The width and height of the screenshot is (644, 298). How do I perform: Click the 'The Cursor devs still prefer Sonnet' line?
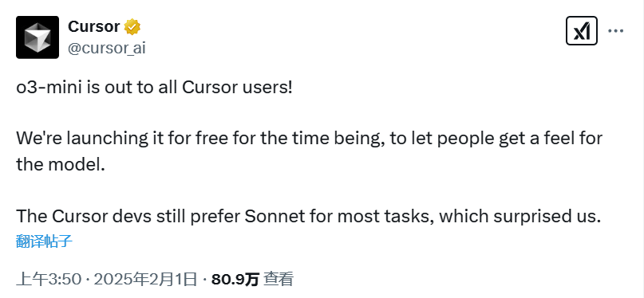point(309,217)
